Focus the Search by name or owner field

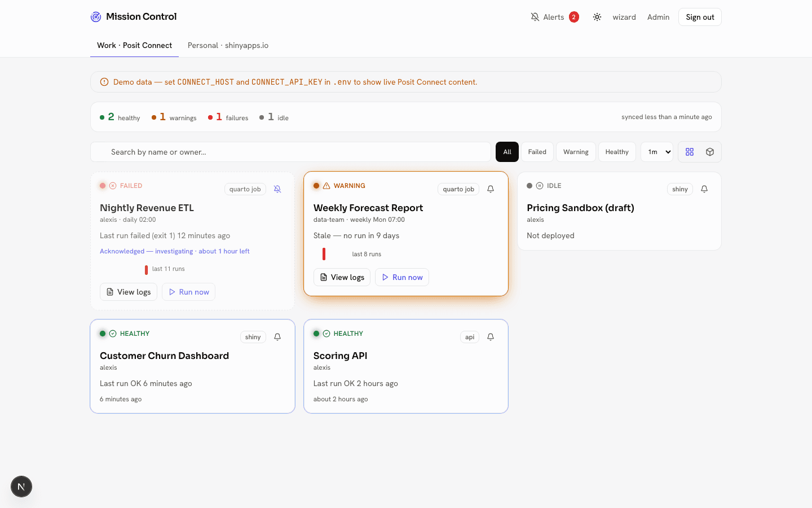(x=290, y=152)
